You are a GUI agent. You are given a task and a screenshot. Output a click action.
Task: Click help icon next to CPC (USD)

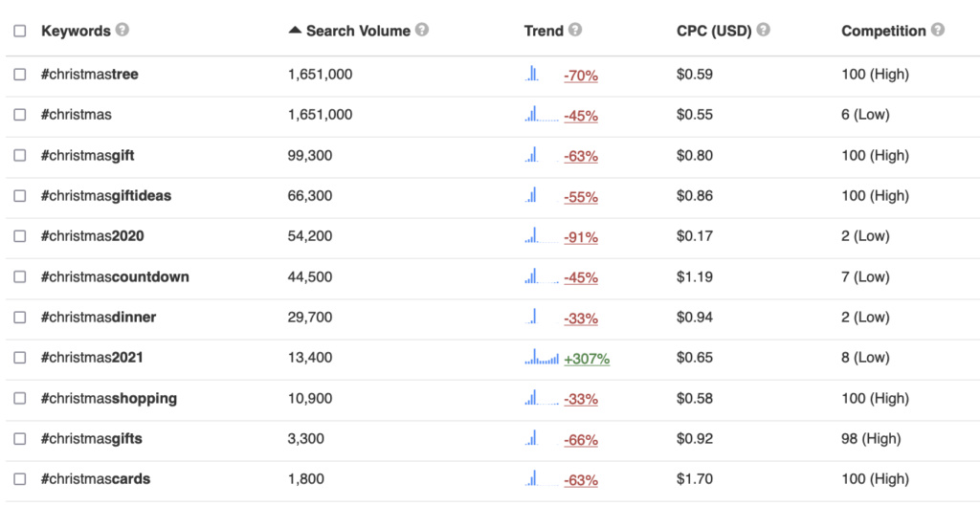[x=763, y=30]
